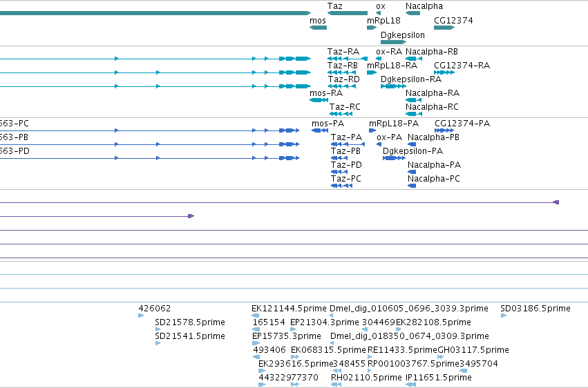Screen dimensions: 588x388
Task: Select the RH02110.5prime EST label
Action: [366, 378]
